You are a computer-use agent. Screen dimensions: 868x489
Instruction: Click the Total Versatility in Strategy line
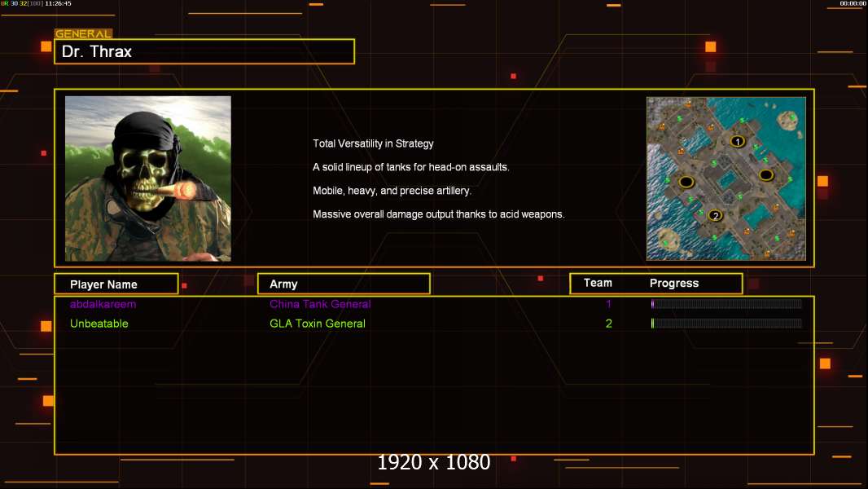[373, 143]
